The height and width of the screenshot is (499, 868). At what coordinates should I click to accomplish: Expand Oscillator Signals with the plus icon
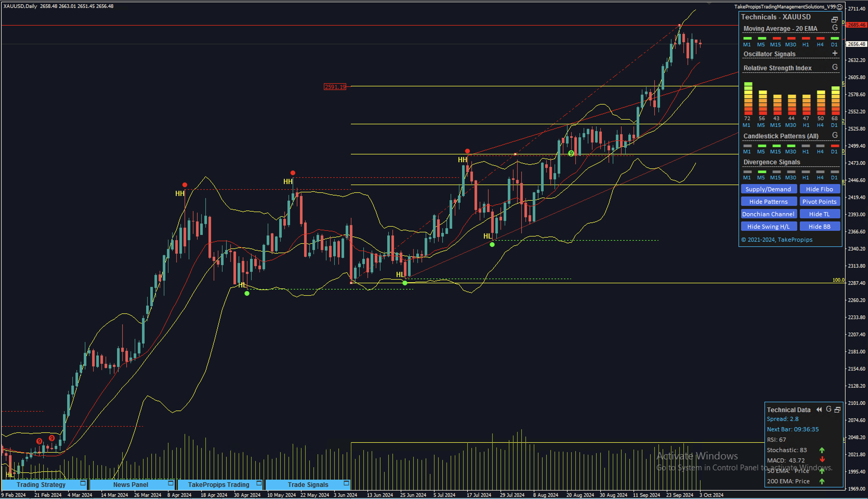point(835,53)
